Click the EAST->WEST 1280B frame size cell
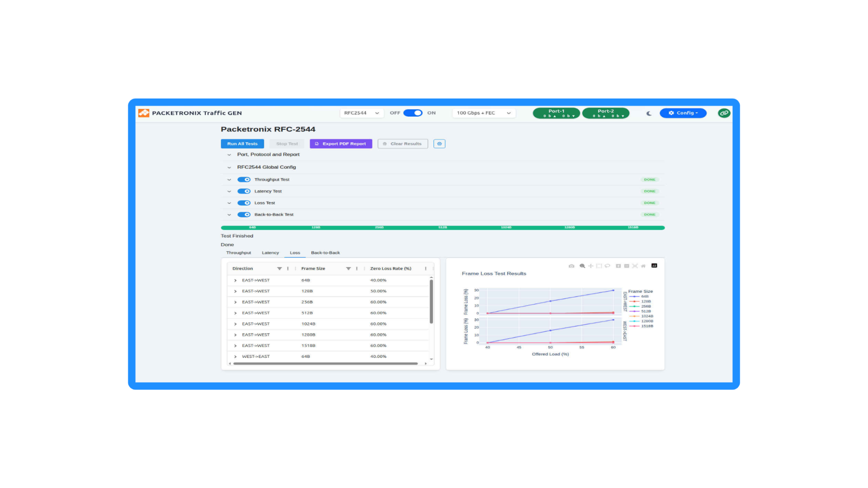Image resolution: width=868 pixels, height=488 pixels. (308, 335)
